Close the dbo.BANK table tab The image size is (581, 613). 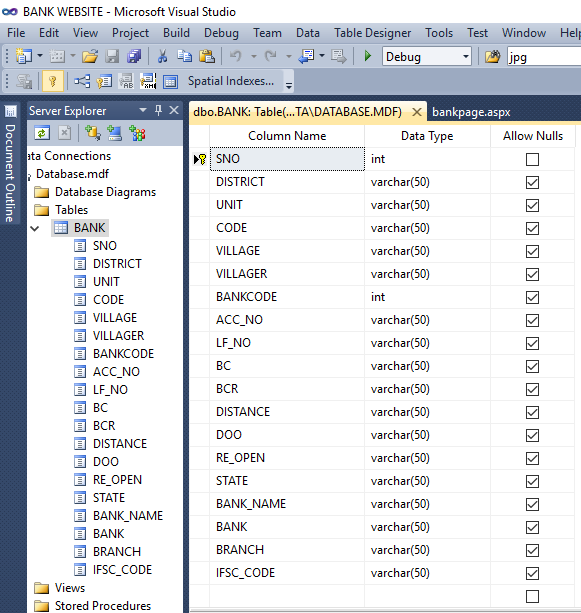coord(417,112)
